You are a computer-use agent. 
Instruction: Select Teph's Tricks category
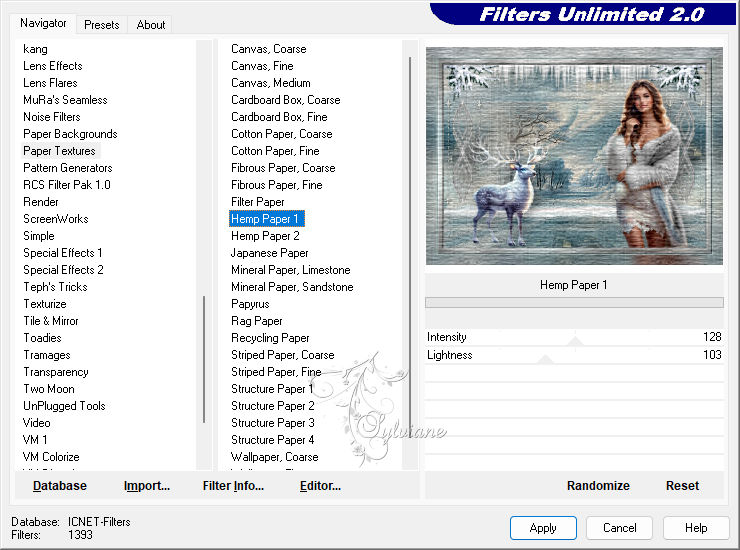pyautogui.click(x=55, y=287)
